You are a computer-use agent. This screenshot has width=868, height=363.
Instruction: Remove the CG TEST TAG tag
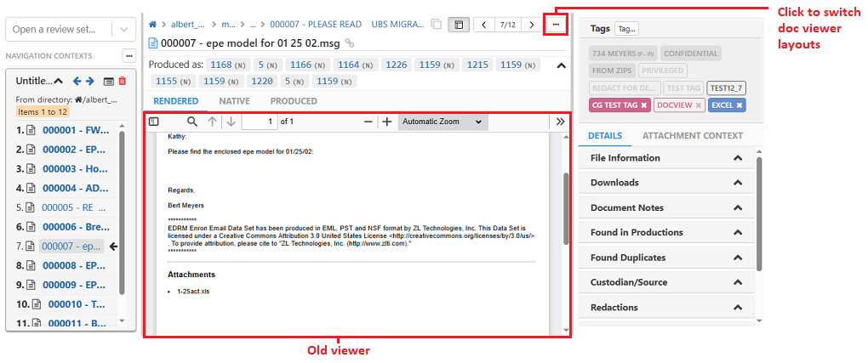click(644, 105)
